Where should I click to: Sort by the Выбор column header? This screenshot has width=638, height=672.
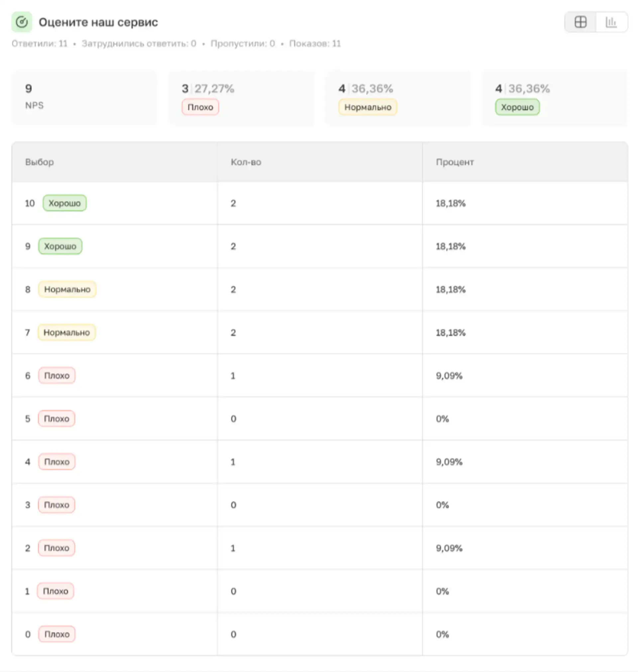[x=40, y=162]
